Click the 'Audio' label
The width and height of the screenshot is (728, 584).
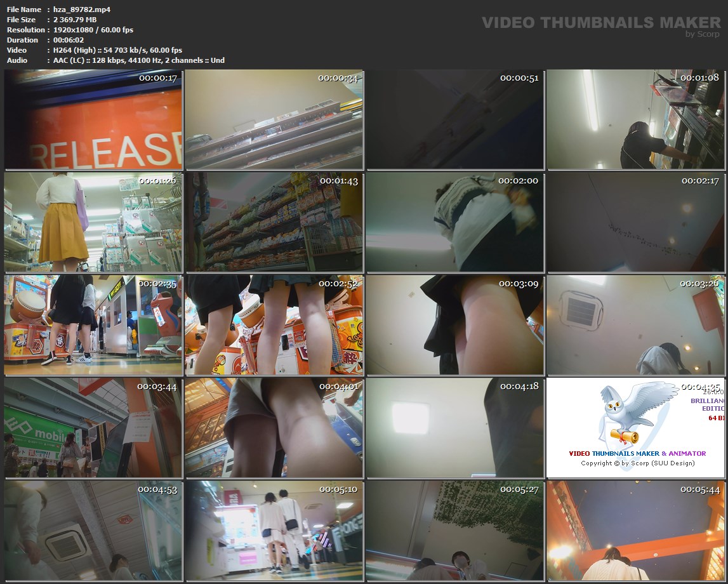(x=17, y=60)
